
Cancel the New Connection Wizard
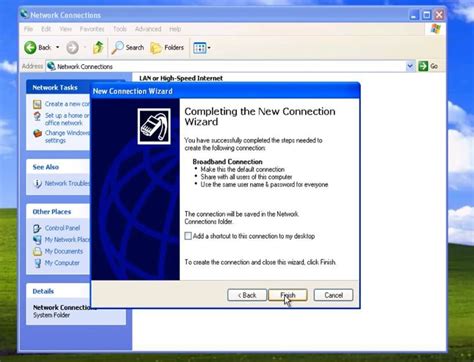333,295
